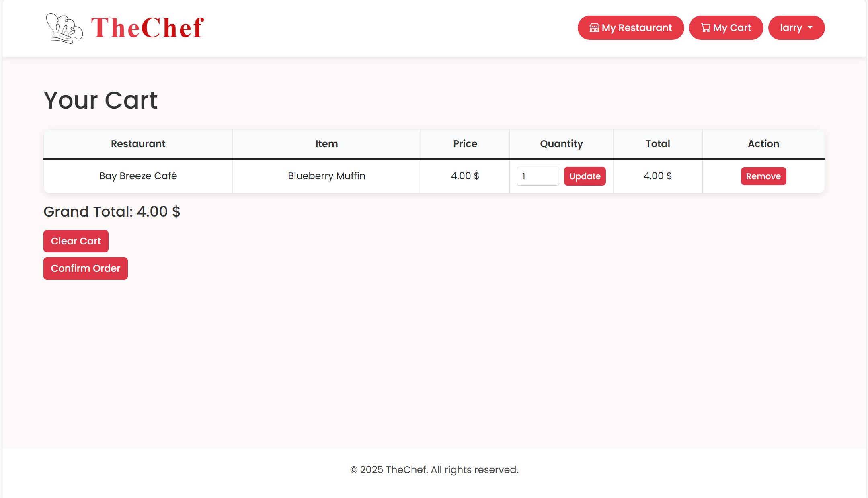This screenshot has width=868, height=498.
Task: Go to My Cart
Action: (x=732, y=28)
